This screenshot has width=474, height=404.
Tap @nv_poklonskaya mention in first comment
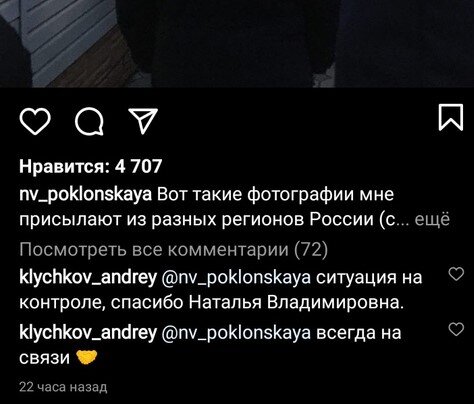coord(236,278)
